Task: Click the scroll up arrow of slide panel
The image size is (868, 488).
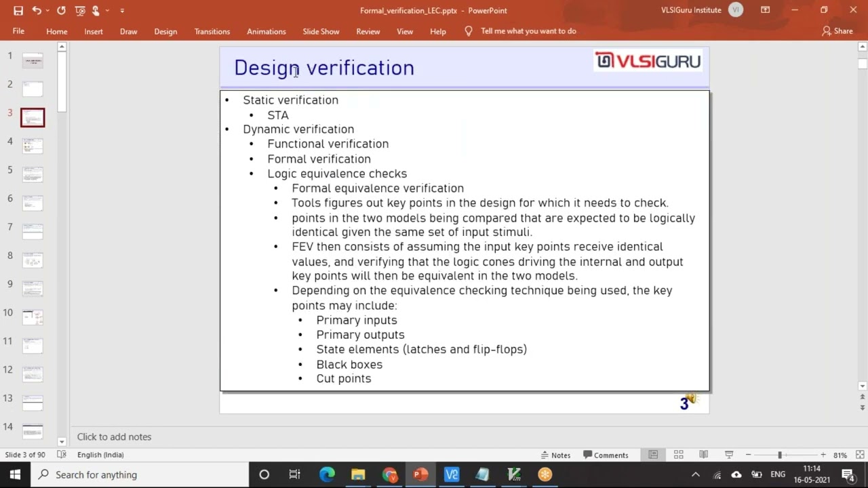Action: click(62, 47)
